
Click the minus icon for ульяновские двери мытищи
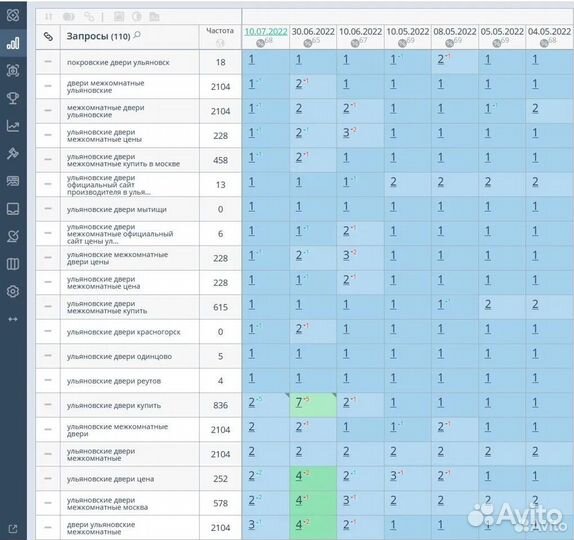click(x=48, y=208)
